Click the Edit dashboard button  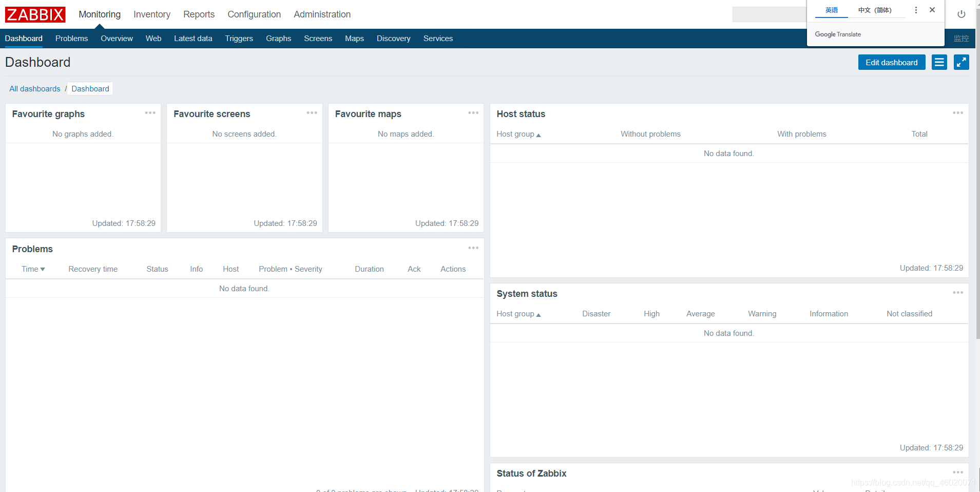892,62
